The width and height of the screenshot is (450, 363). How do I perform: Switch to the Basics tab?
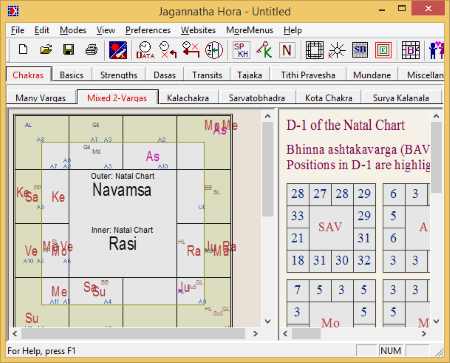coord(71,75)
